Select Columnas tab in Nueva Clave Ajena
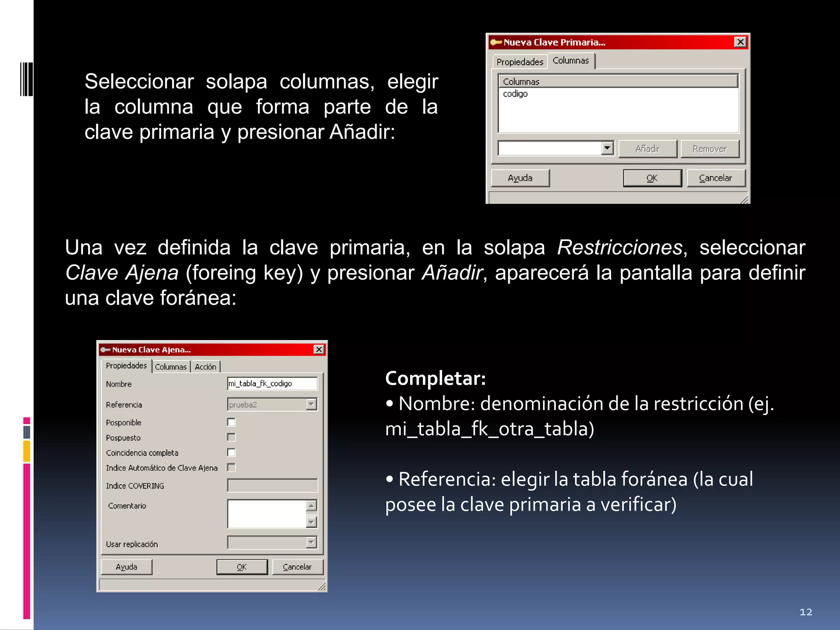This screenshot has width=840, height=630. point(171,367)
